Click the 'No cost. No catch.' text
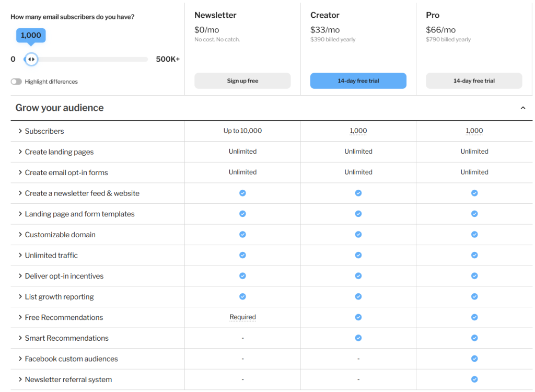 [x=217, y=40]
